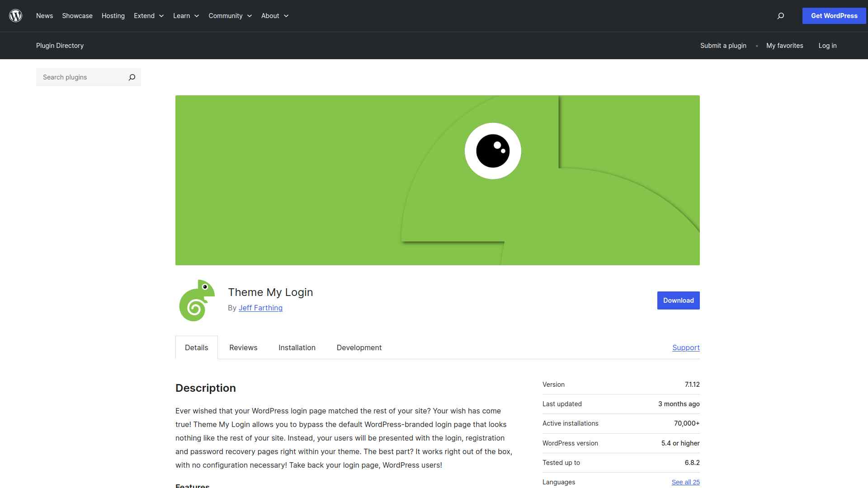
Task: Open the Hosting menu item
Action: click(113, 16)
